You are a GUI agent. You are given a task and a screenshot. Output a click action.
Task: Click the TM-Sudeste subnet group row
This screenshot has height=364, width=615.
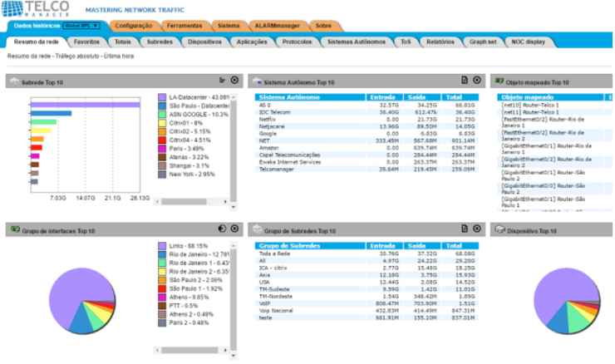pos(367,289)
